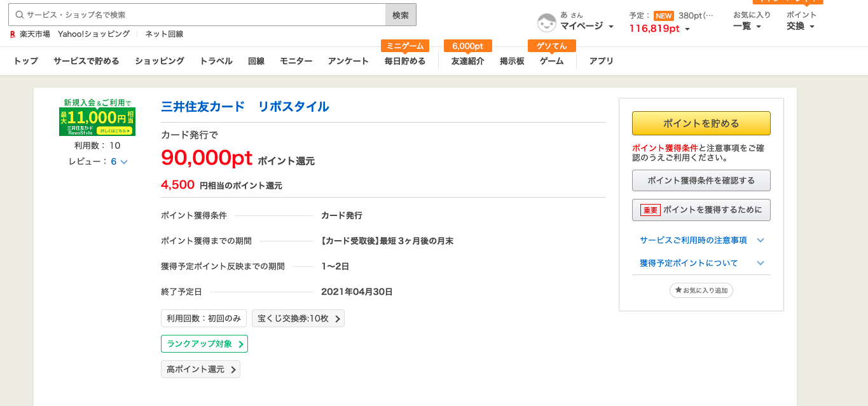Image resolution: width=868 pixels, height=406 pixels.
Task: Expand the 116,819pt points dropdown
Action: point(659,29)
